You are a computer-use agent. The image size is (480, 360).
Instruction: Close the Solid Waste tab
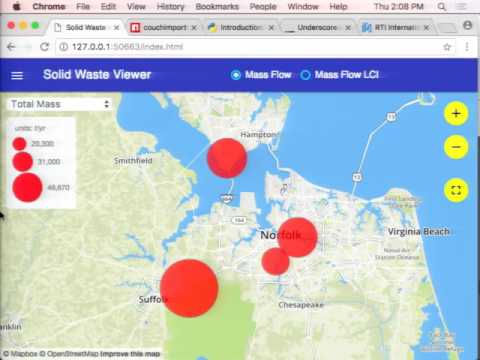tap(116, 28)
